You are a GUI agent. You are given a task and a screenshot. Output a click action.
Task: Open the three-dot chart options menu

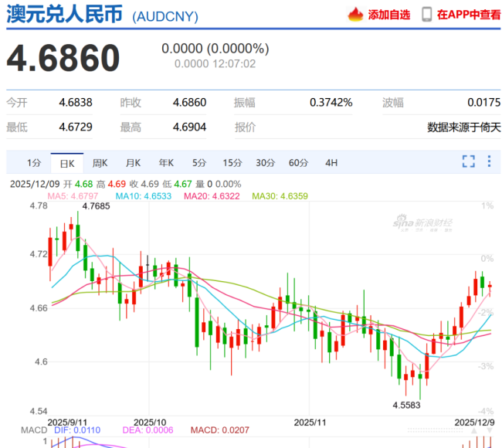coord(489,161)
